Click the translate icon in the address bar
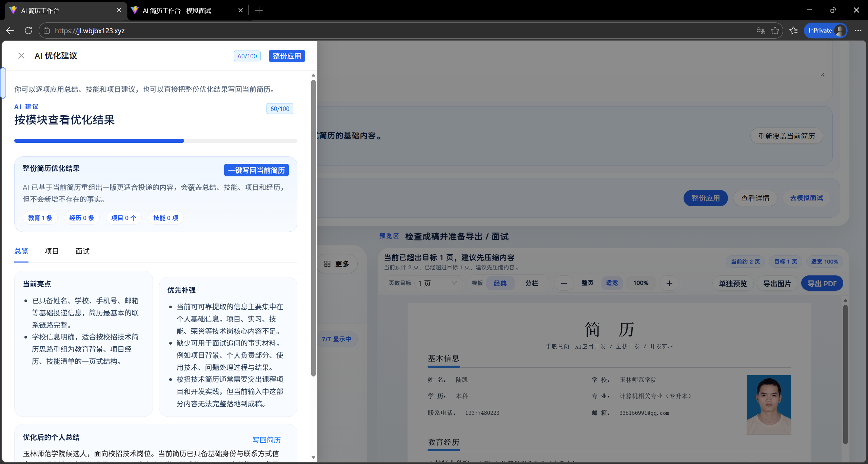Image resolution: width=868 pixels, height=464 pixels. [761, 31]
